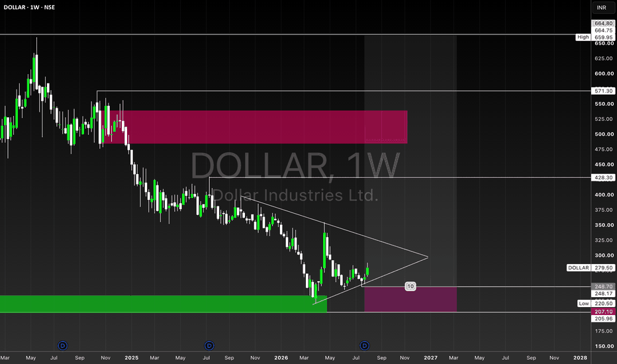Click the '10' label on horizontal line
The height and width of the screenshot is (364, 617).
(410, 286)
